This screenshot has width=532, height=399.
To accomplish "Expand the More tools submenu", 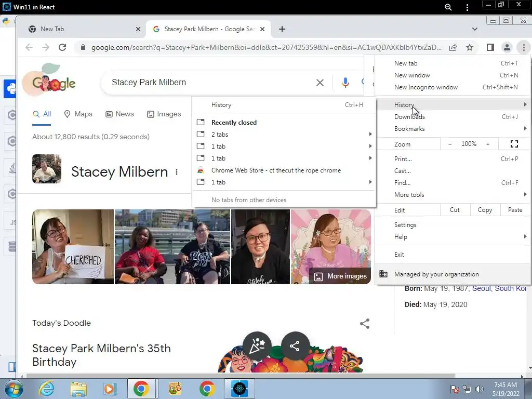I will (x=453, y=195).
